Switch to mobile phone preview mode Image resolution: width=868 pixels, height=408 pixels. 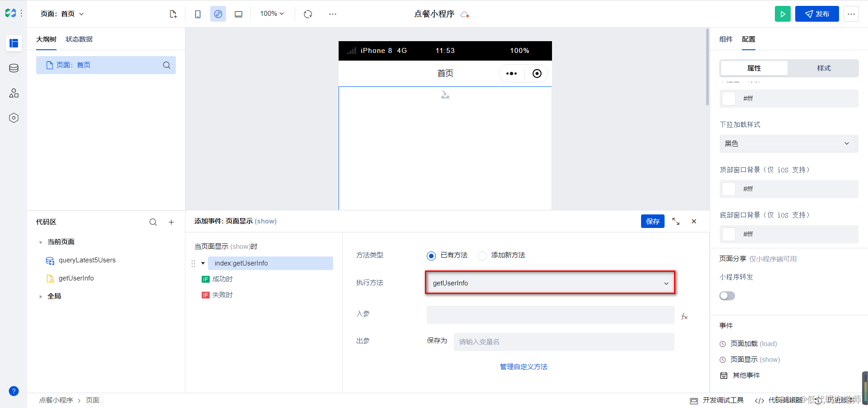(x=198, y=14)
